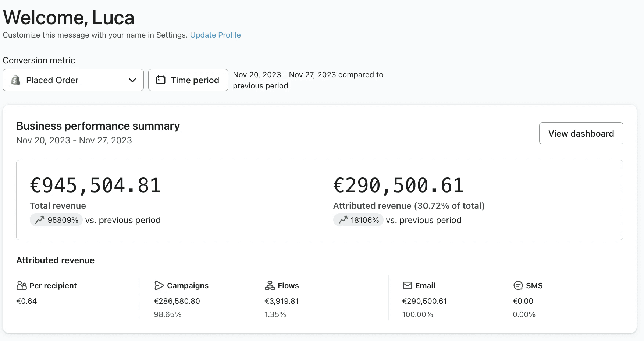Click the trend arrow beside 95809%
Screen dimensions: 644x341
[x=40, y=220]
